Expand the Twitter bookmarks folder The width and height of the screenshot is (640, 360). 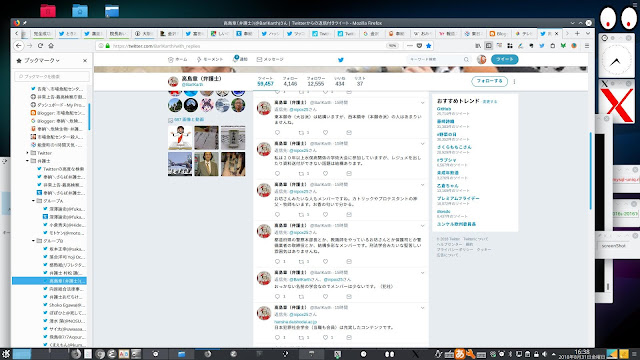pos(27,153)
